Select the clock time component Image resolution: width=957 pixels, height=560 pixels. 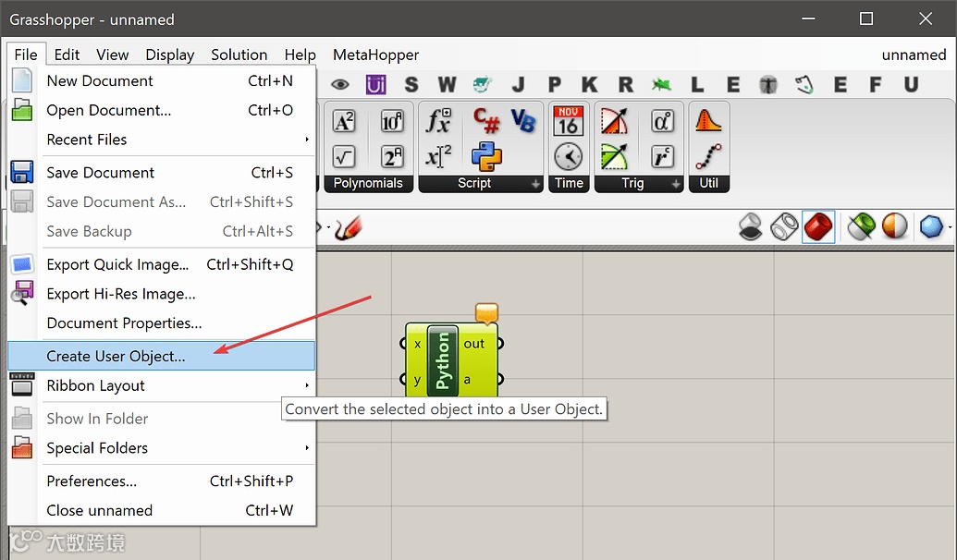point(569,157)
